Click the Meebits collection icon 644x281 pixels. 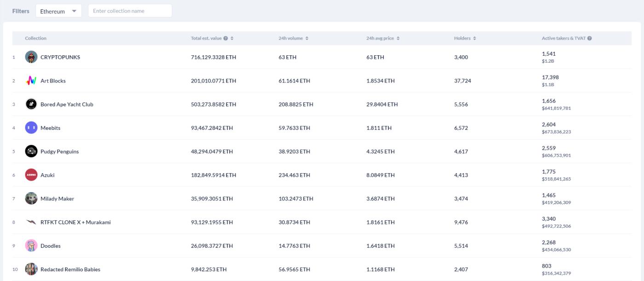pyautogui.click(x=31, y=128)
